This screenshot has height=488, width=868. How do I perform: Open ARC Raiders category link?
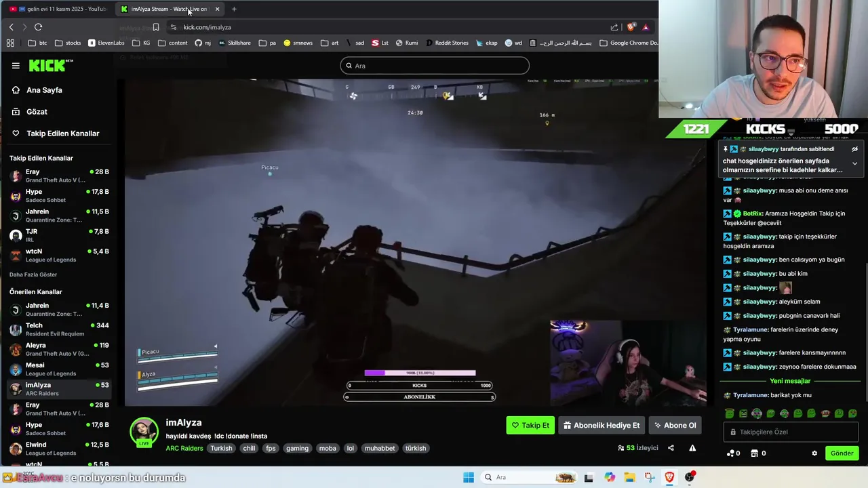(184, 448)
